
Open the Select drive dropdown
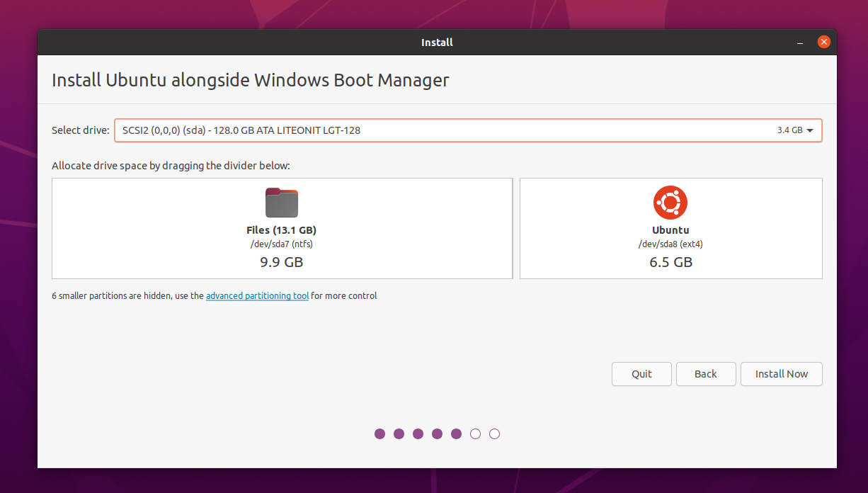(468, 130)
